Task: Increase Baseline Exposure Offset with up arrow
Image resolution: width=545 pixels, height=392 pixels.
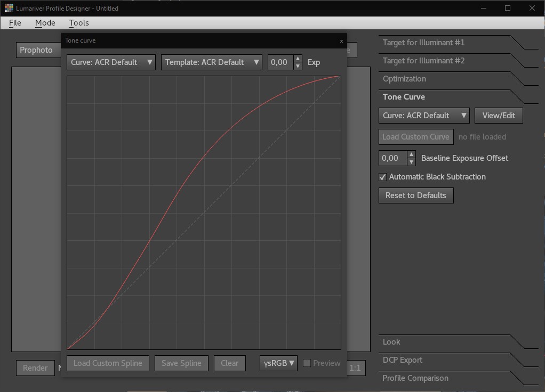Action: tap(411, 154)
